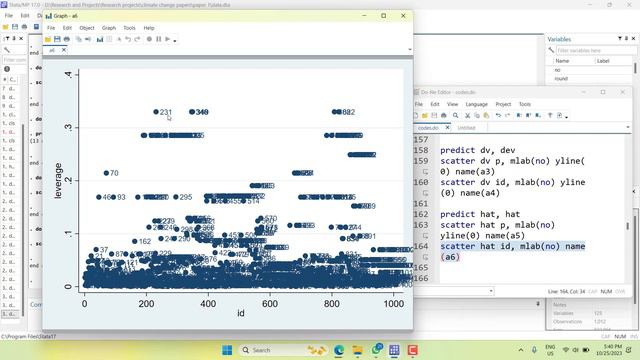Open Microsoft Edge from taskbar
The height and width of the screenshot is (360, 640).
coord(339,350)
